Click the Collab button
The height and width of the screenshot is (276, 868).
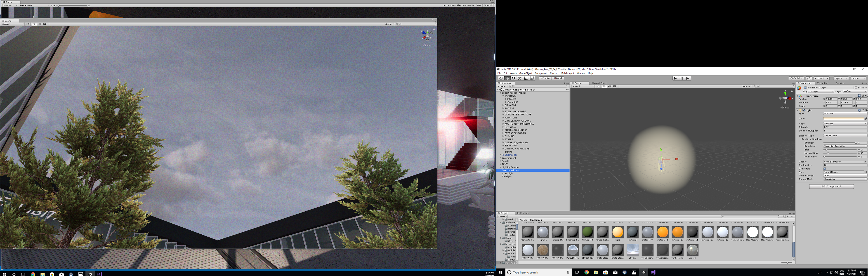point(796,78)
